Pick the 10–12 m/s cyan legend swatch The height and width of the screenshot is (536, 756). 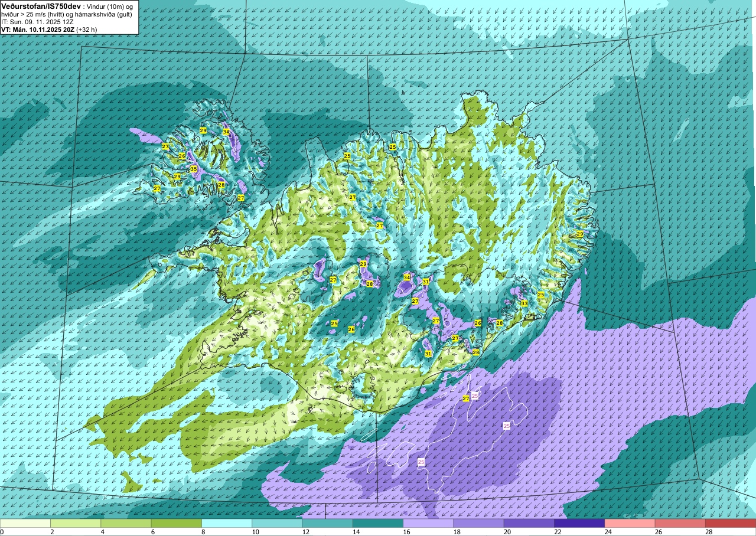tap(277, 523)
